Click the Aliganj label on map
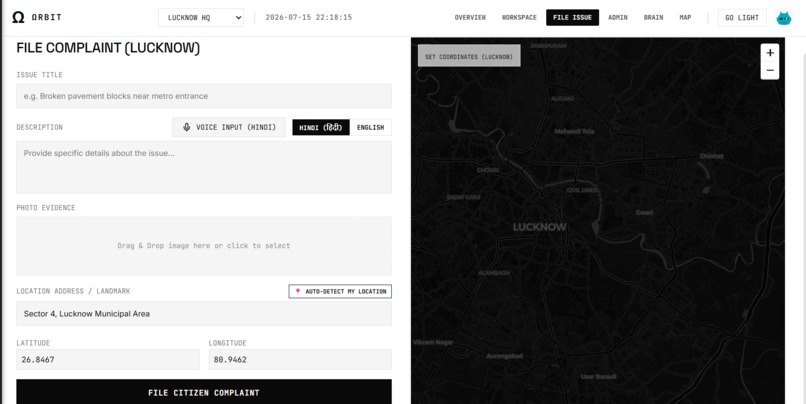This screenshot has width=806, height=404. pyautogui.click(x=562, y=98)
